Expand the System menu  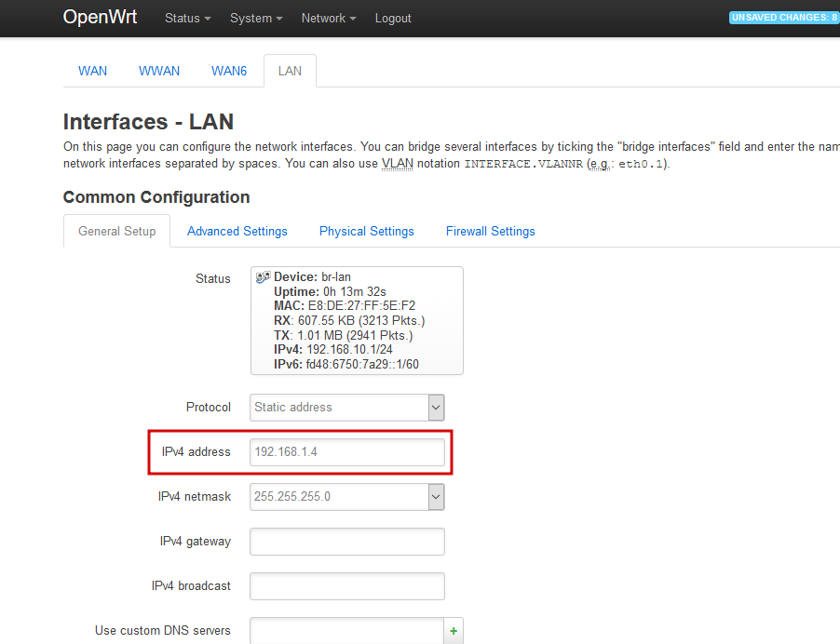(x=255, y=18)
